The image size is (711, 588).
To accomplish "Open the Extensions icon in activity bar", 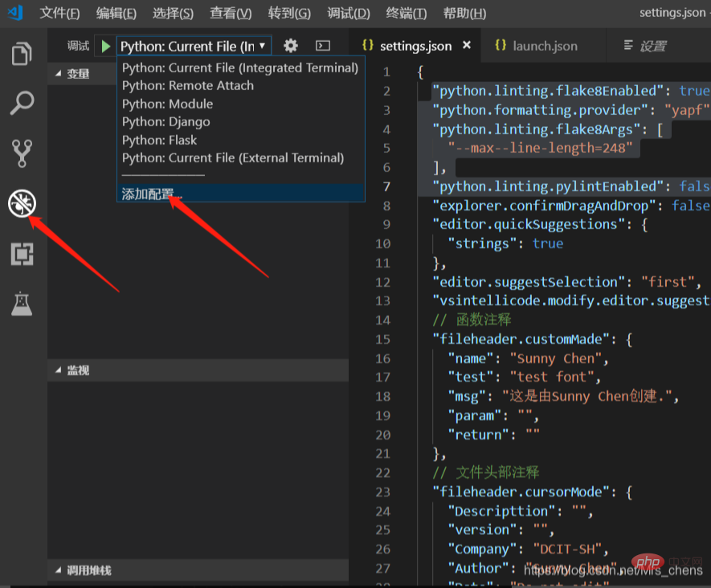I will 22,254.
